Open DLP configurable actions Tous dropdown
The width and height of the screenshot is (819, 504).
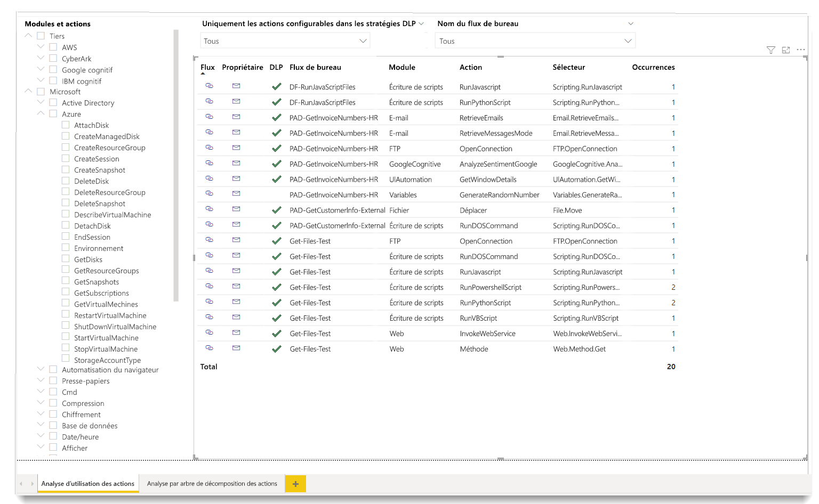click(x=285, y=41)
